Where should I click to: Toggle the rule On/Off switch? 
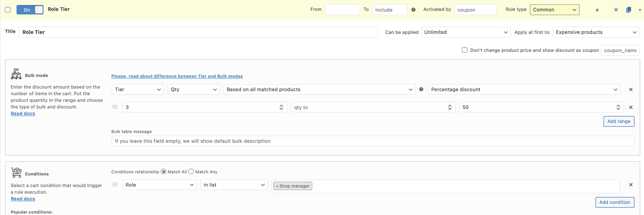[x=30, y=10]
